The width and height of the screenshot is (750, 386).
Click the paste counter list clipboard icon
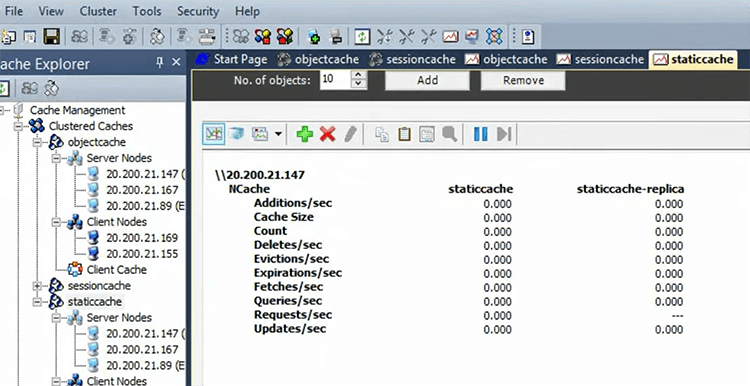405,134
